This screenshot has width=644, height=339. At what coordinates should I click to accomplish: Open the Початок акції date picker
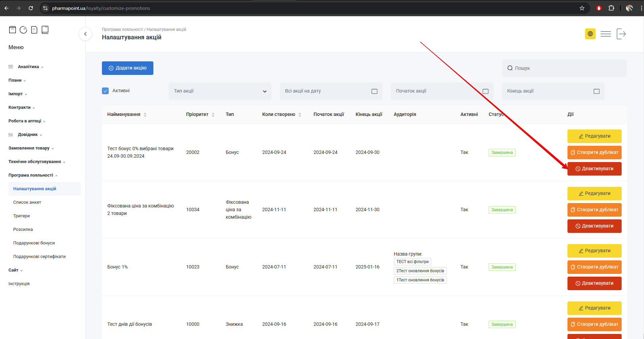[442, 91]
